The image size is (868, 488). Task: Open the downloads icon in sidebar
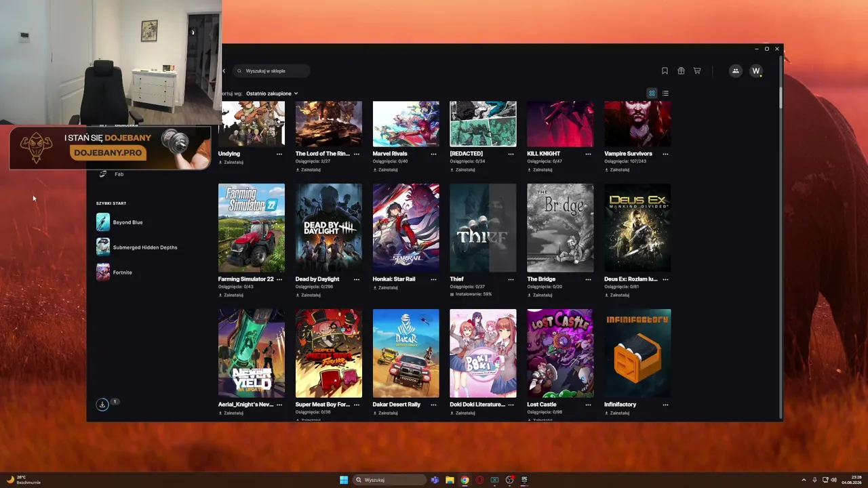[x=102, y=405]
